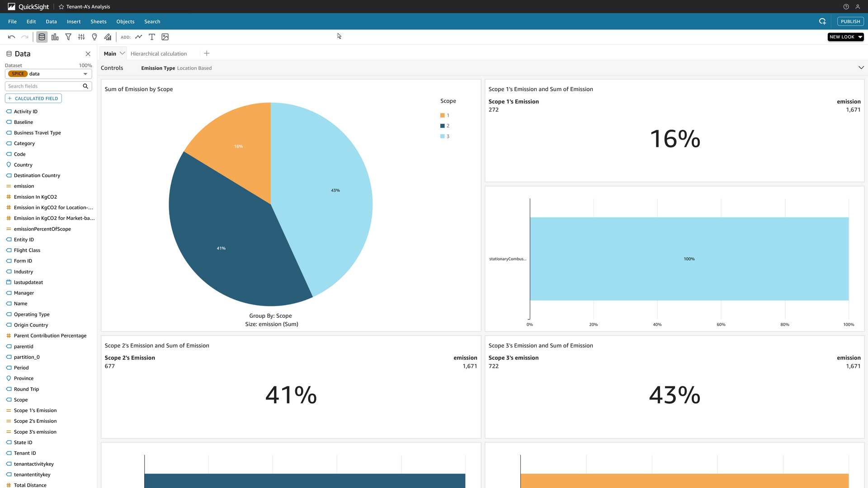Open the Insights lightbulb icon
This screenshot has height=488, width=868.
click(x=94, y=37)
